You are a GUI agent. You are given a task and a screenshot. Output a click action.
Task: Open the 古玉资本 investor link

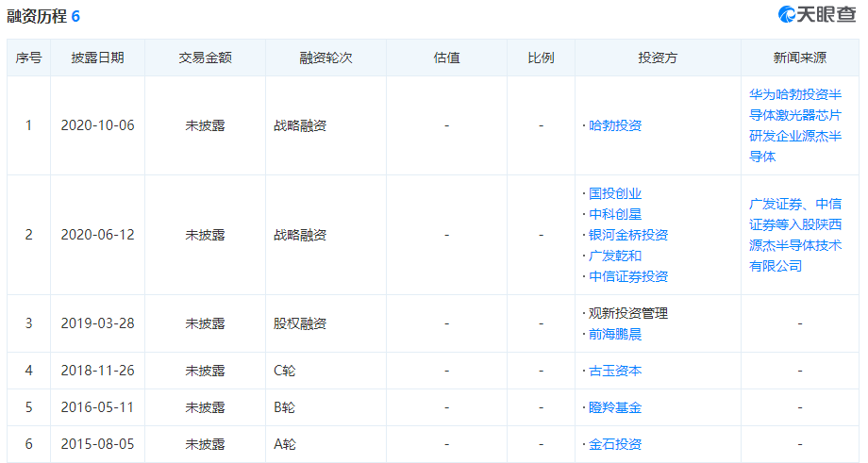pyautogui.click(x=614, y=371)
